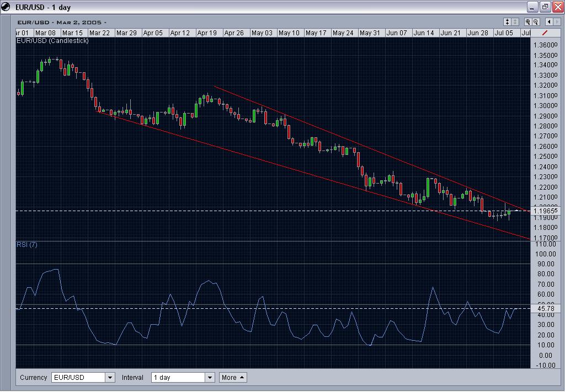Select the zoom-in magnifier tool
This screenshot has width=565, height=392.
point(528,22)
